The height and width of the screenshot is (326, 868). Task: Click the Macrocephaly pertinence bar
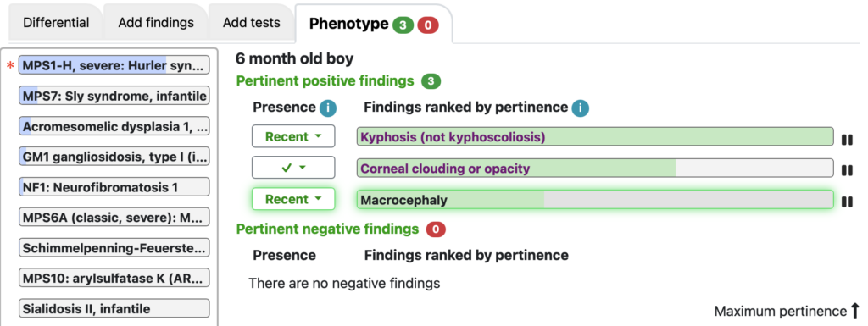595,200
